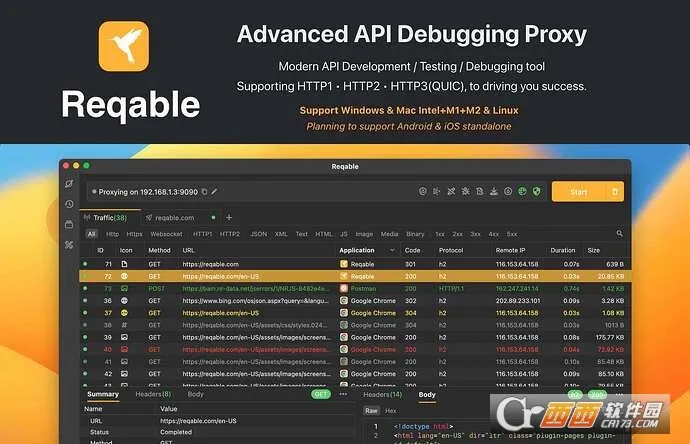
Task: Click the macOS green maximize window button
Action: click(x=86, y=165)
